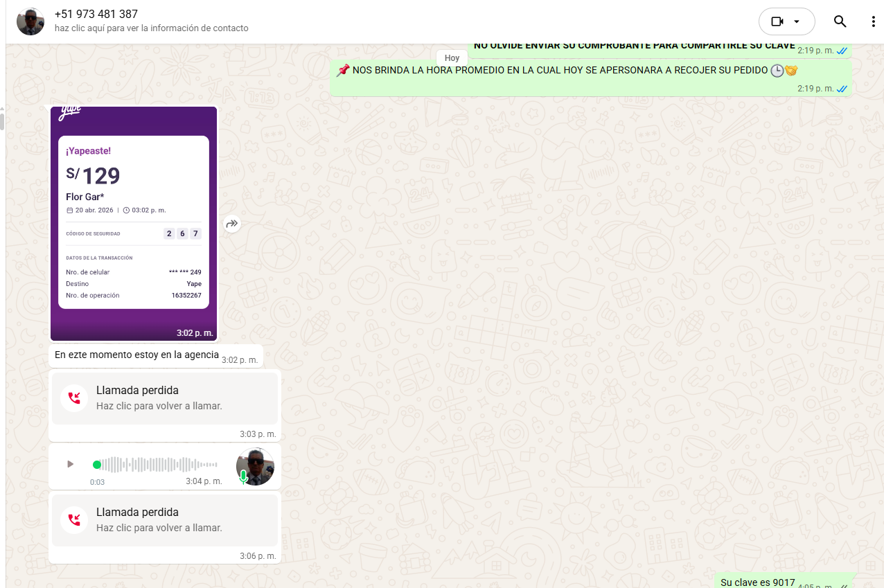This screenshot has height=588, width=884.
Task: Forward the Yape receipt image
Action: click(232, 224)
